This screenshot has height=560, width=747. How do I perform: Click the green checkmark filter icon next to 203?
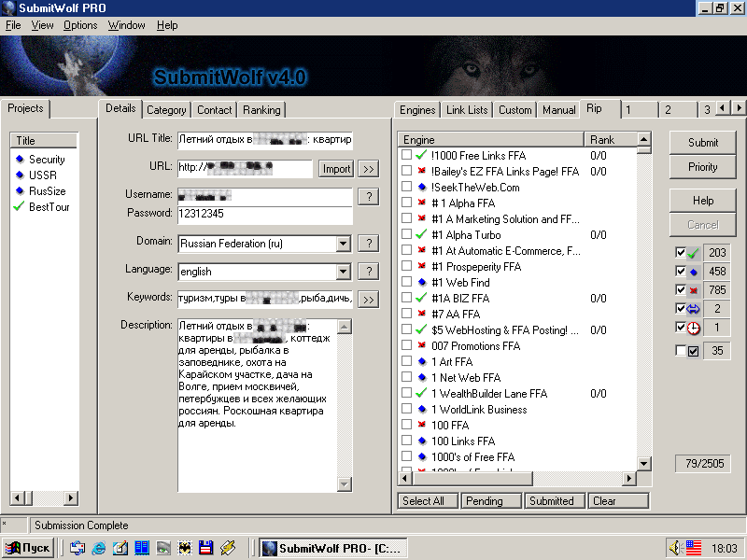[x=693, y=253]
